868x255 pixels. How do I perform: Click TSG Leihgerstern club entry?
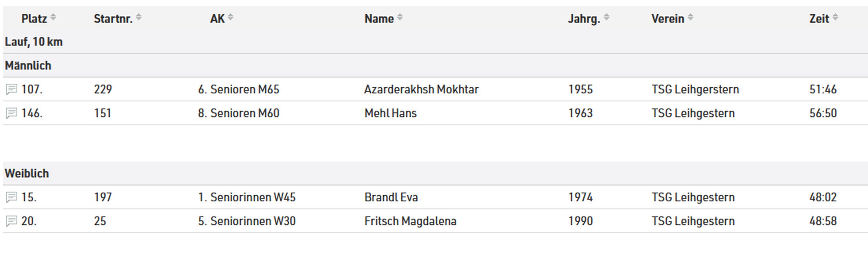coord(695,89)
